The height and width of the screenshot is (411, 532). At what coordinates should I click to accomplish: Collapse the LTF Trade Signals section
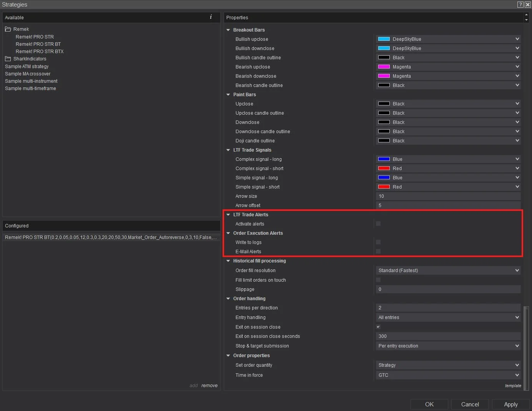228,150
